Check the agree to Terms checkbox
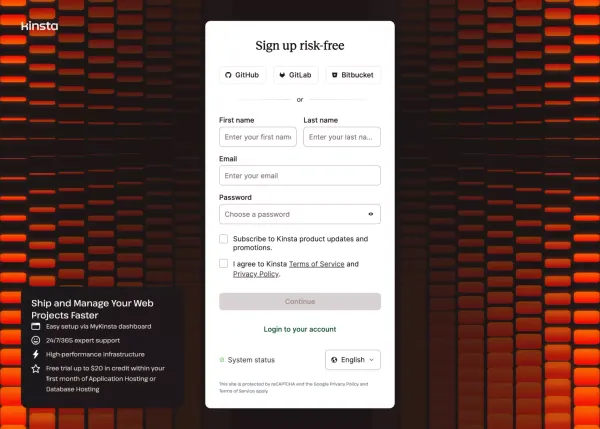Viewport: 600px width, 429px height. coord(223,264)
